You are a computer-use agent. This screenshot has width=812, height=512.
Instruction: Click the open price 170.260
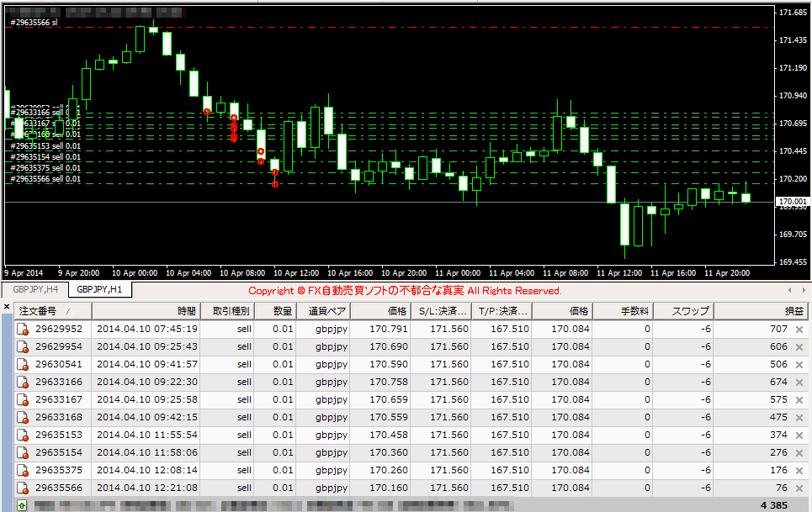click(389, 470)
